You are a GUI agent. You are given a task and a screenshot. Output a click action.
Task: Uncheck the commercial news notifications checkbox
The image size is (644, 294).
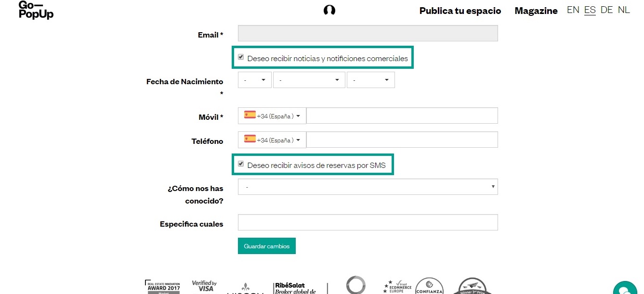pos(241,58)
